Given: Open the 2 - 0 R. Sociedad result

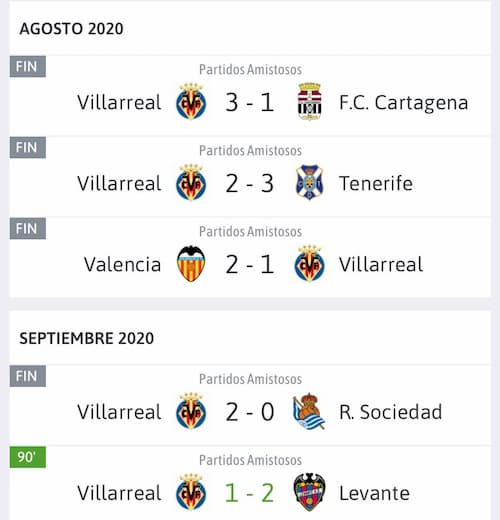Looking at the screenshot, I should (x=250, y=412).
